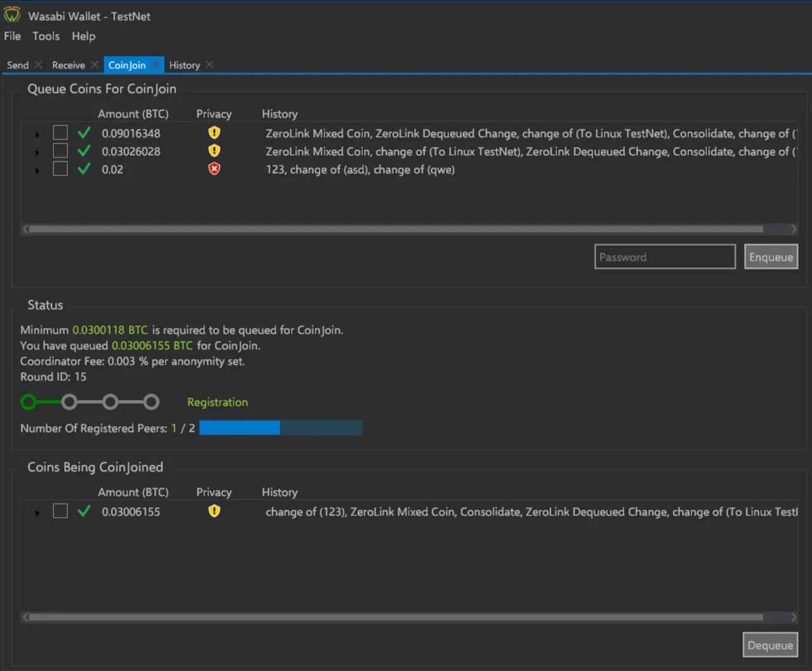Click Privacy header in Queue Coins
The width and height of the screenshot is (812, 671).
point(214,114)
